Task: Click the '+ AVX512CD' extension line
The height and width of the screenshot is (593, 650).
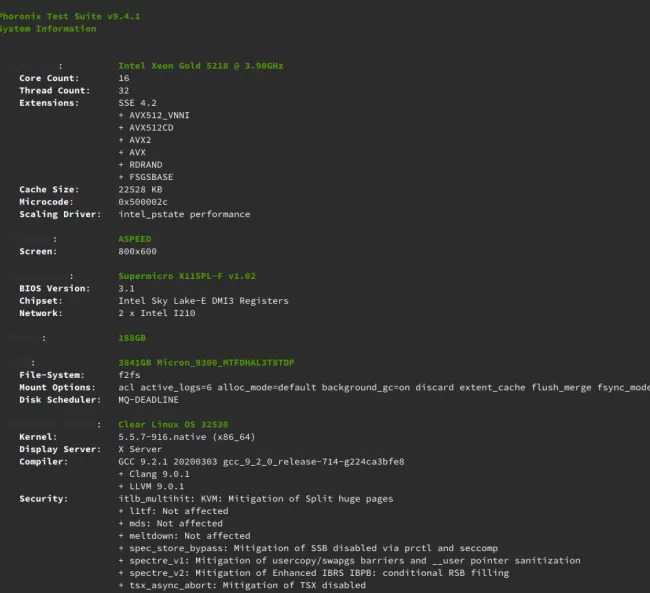Action: pos(146,128)
